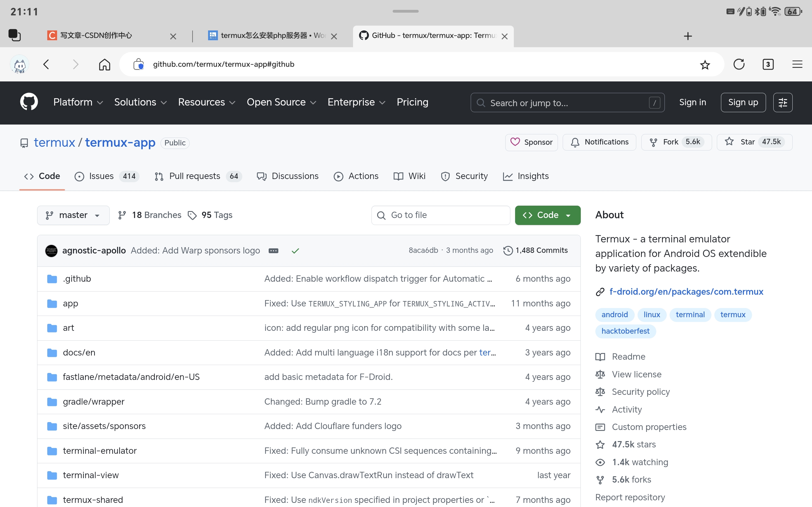
Task: Expand the green Code dropdown
Action: click(547, 215)
